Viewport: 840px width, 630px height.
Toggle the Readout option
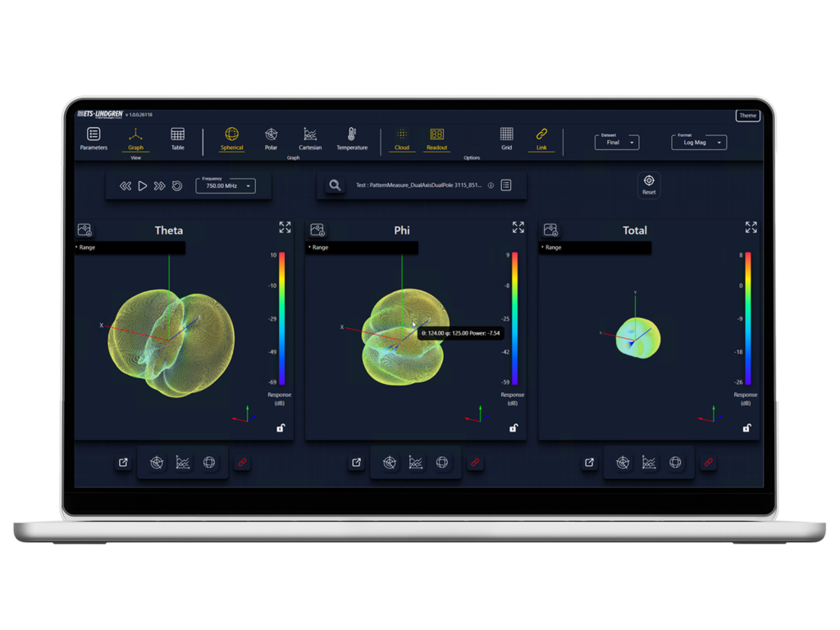coord(436,139)
